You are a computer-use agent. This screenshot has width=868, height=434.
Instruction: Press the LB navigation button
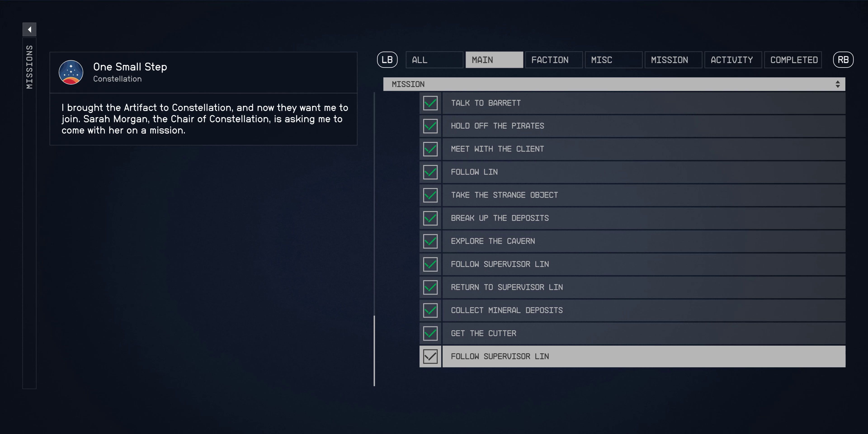[387, 60]
